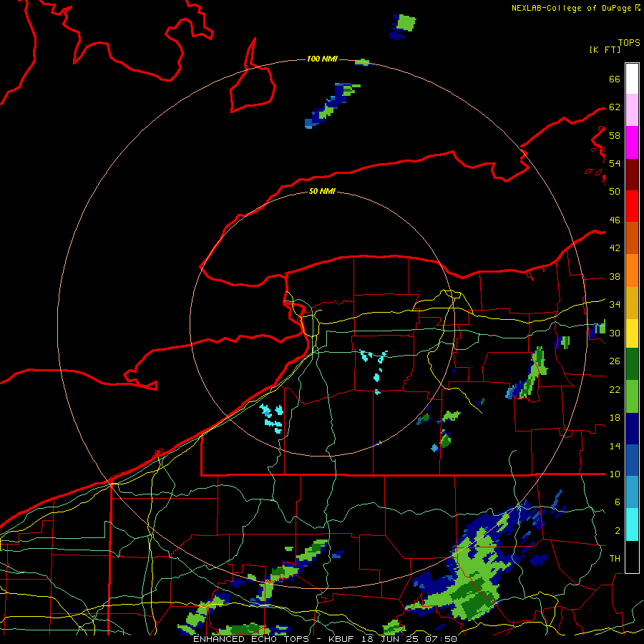This screenshot has width=644, height=644.
Task: Click the 26 value on the scale
Action: pos(615,361)
